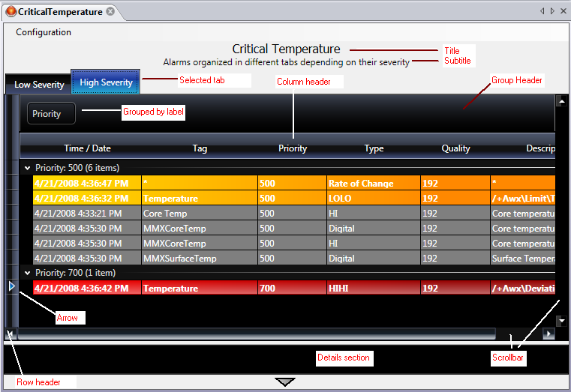Click the tab scroll right arrow at top
The height and width of the screenshot is (392, 571).
pyautogui.click(x=553, y=11)
